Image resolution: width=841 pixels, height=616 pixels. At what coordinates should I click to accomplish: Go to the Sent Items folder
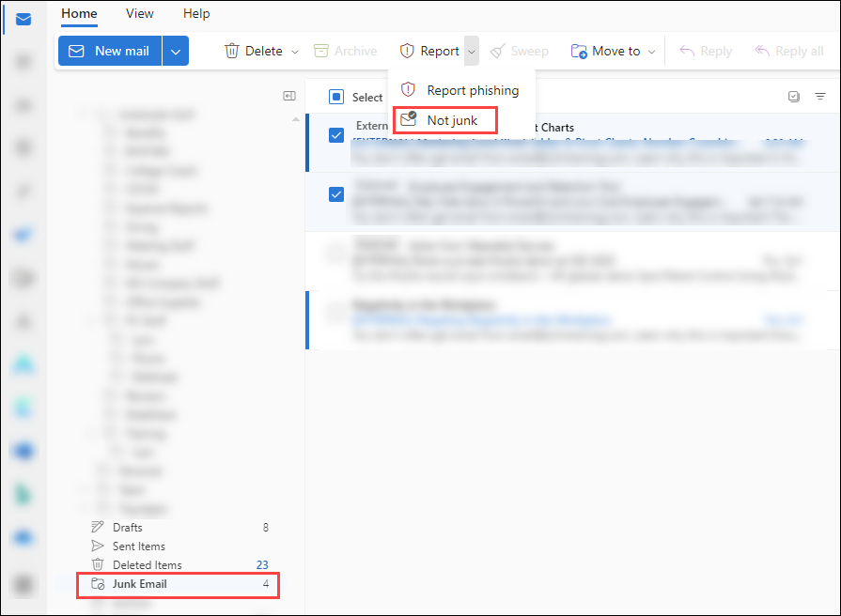(x=179, y=547)
